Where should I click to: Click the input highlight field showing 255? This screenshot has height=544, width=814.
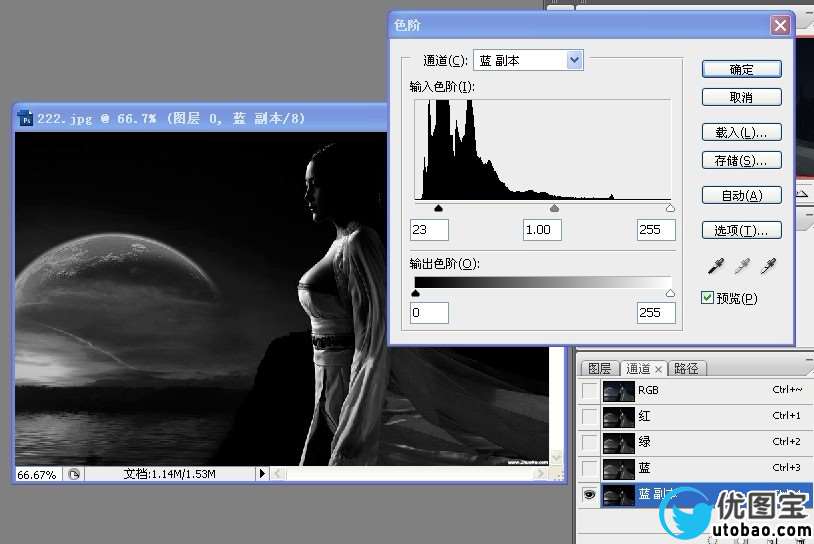click(656, 230)
